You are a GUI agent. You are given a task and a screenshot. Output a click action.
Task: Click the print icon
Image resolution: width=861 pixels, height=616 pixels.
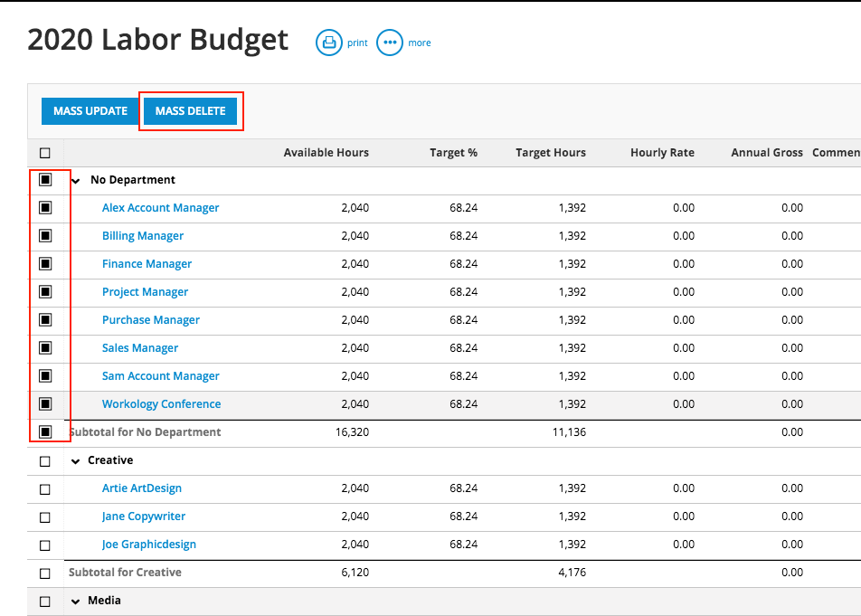329,43
